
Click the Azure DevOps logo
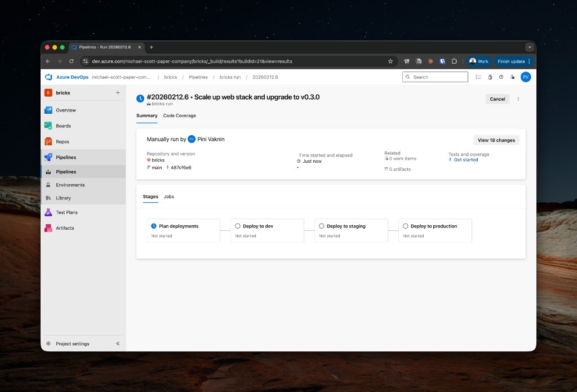tap(48, 77)
